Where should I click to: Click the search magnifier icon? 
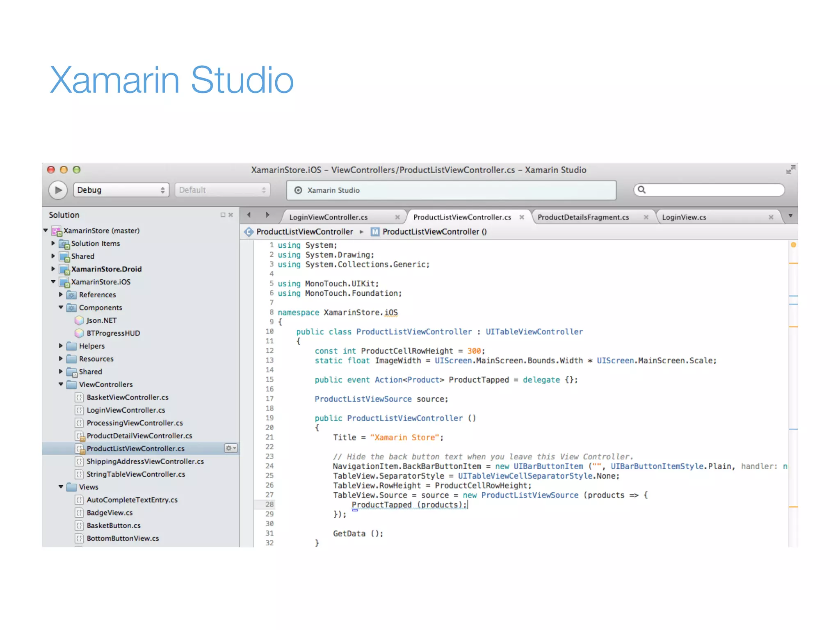pyautogui.click(x=642, y=189)
